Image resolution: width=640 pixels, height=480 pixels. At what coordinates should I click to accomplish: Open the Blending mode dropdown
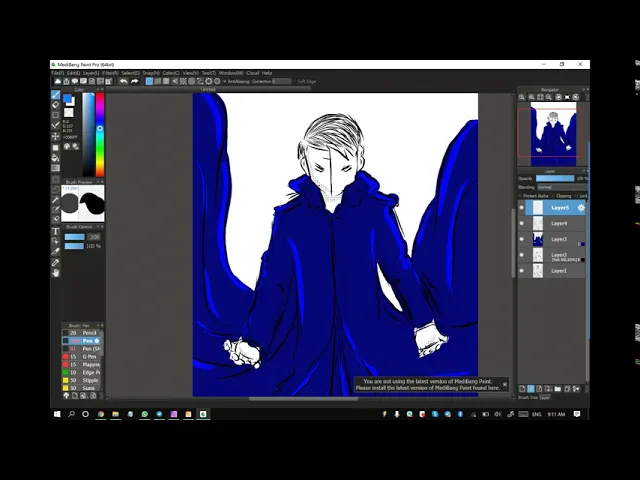(562, 187)
